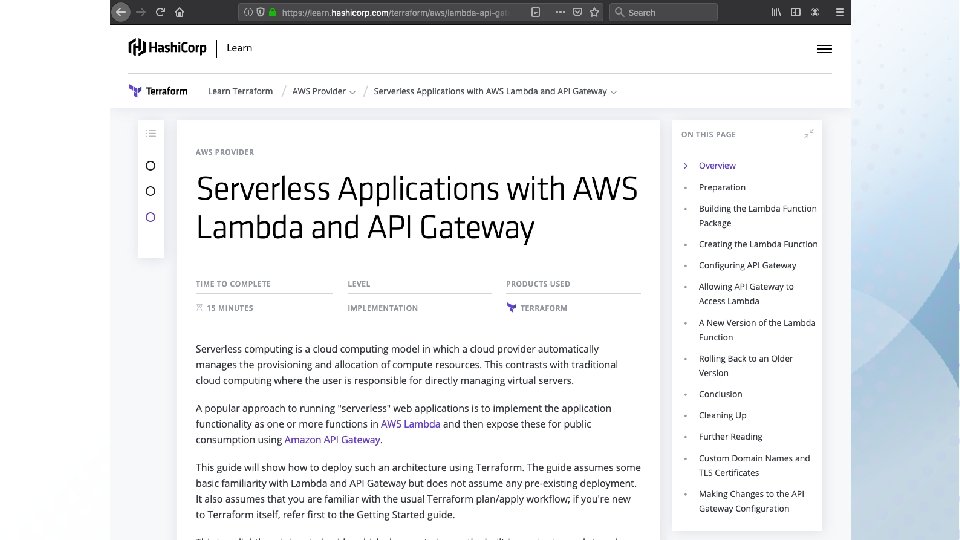Save page to Pocket

577,12
